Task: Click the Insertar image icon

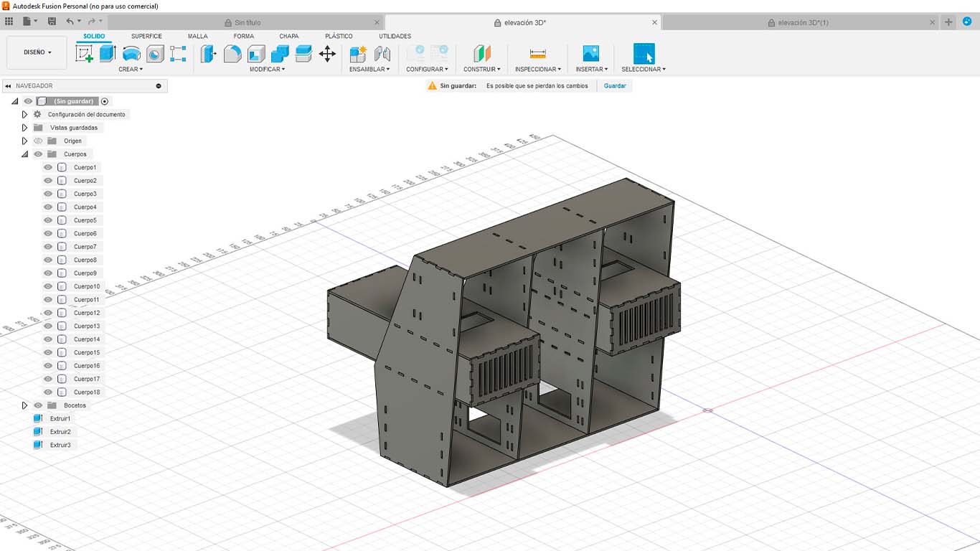Action: 591,54
